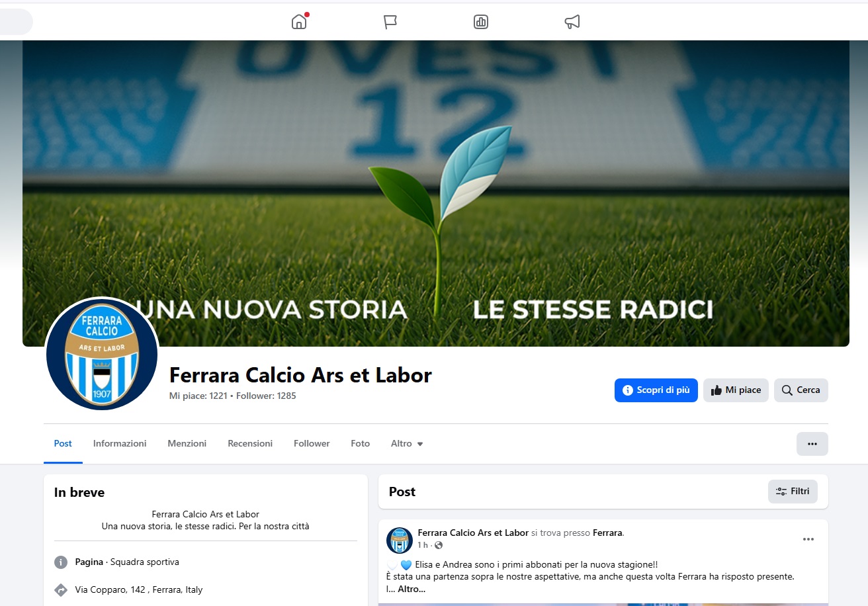Click the Cerca search button
The height and width of the screenshot is (606, 868).
[801, 390]
